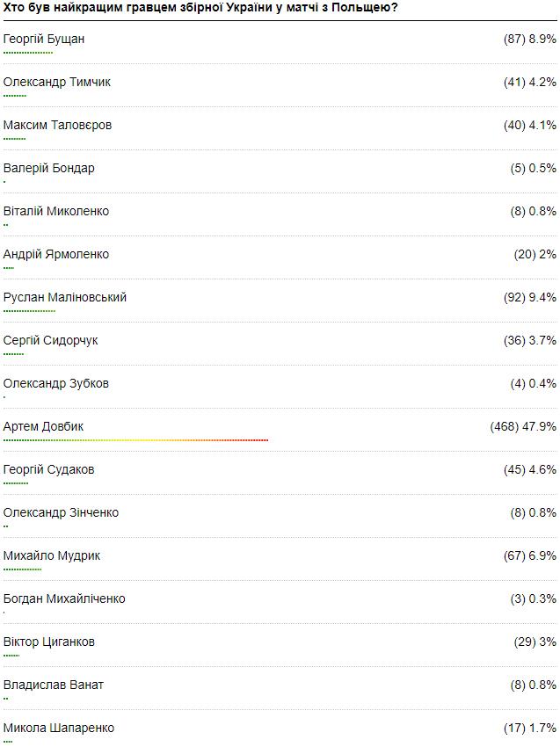Choose the Максим Таловєров entry
The width and height of the screenshot is (560, 747).
(57, 126)
